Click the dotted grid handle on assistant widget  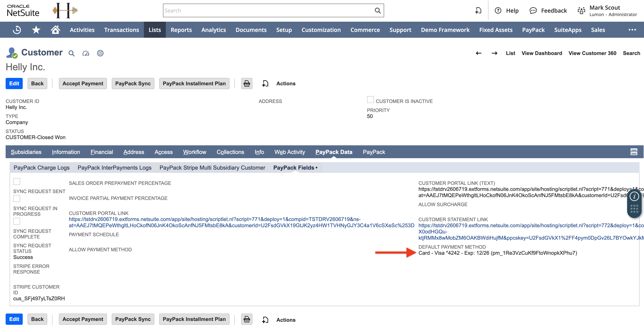[634, 209]
